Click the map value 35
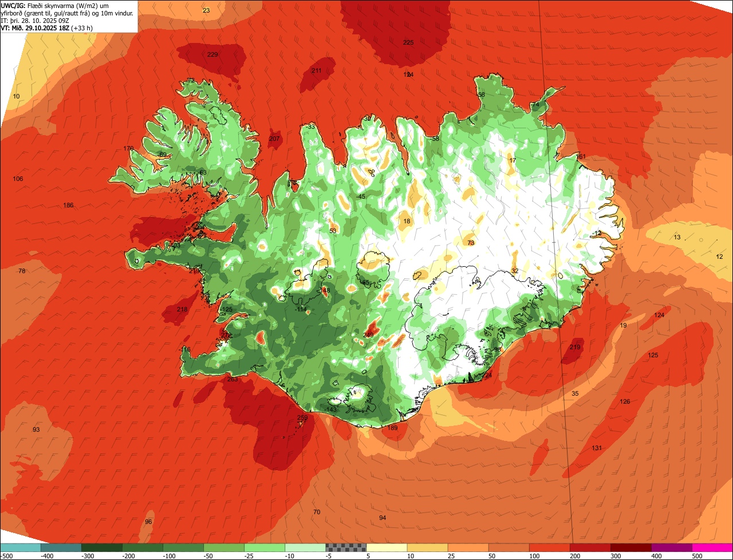733x560 pixels. 575,393
